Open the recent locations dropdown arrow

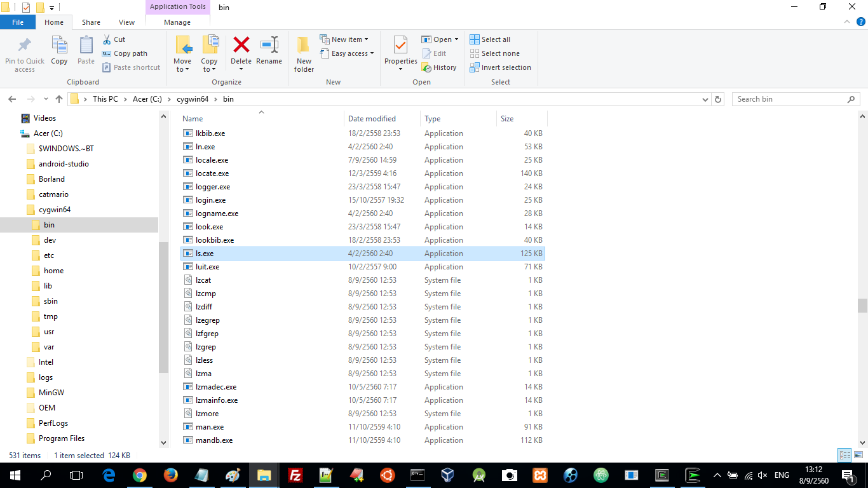click(x=46, y=99)
